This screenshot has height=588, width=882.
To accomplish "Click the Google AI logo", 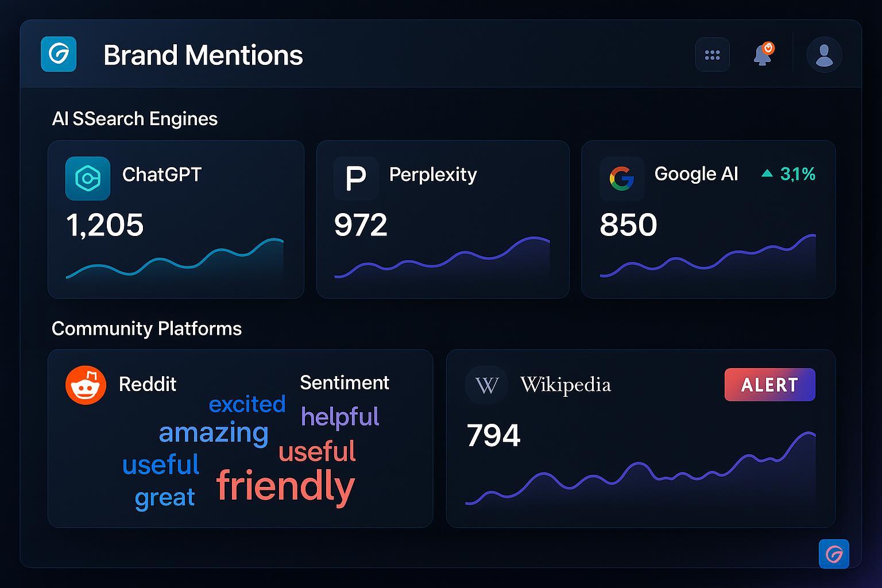I will [621, 179].
